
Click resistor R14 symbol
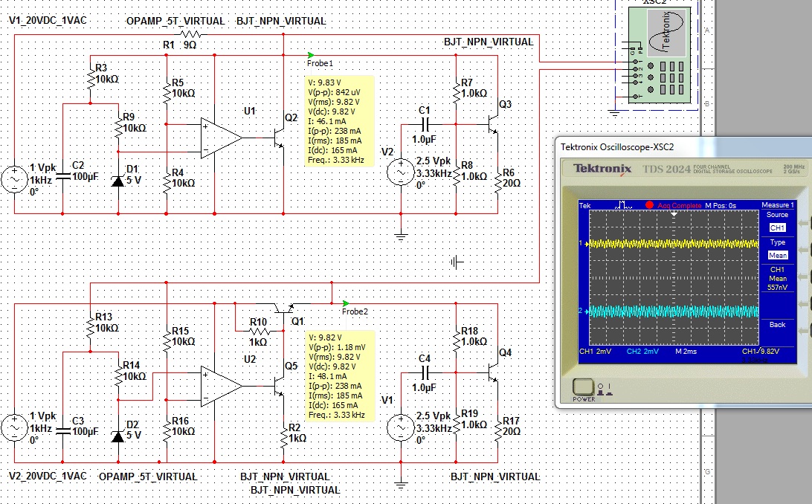tap(118, 375)
